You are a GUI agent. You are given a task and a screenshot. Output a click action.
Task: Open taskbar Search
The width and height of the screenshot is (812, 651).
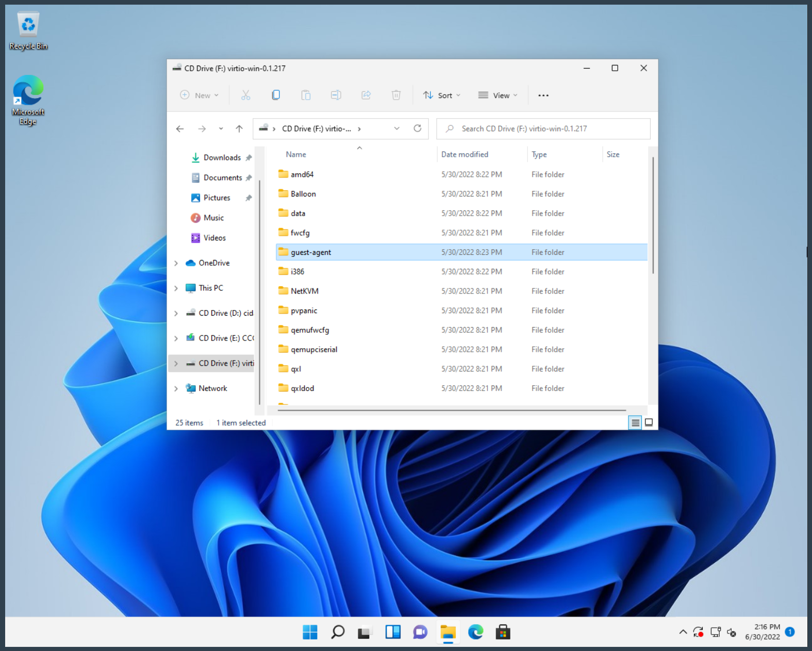coord(338,632)
